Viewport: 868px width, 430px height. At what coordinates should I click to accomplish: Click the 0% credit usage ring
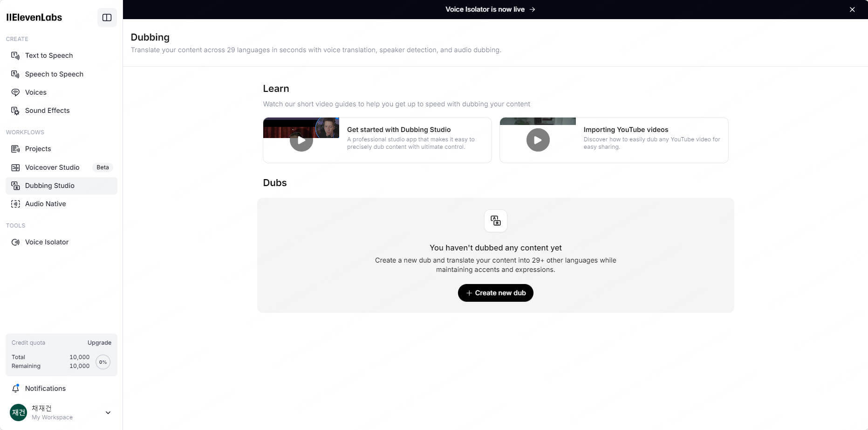click(103, 362)
